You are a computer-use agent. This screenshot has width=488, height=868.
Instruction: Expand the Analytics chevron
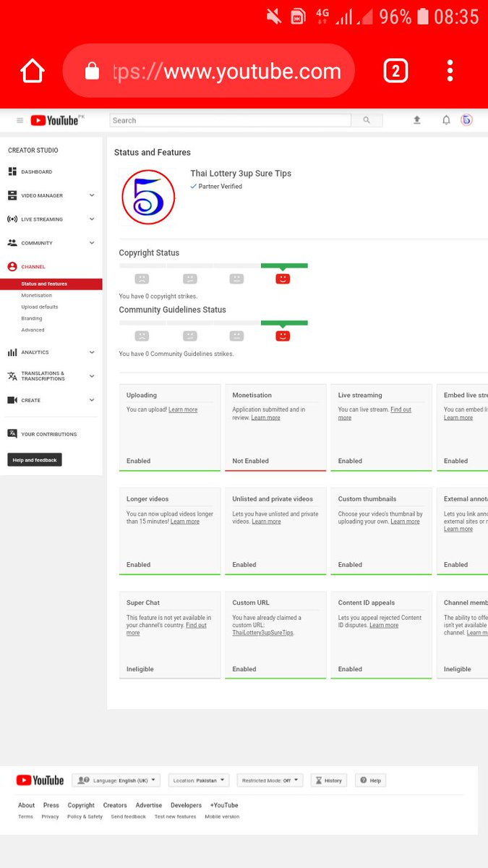pyautogui.click(x=92, y=352)
